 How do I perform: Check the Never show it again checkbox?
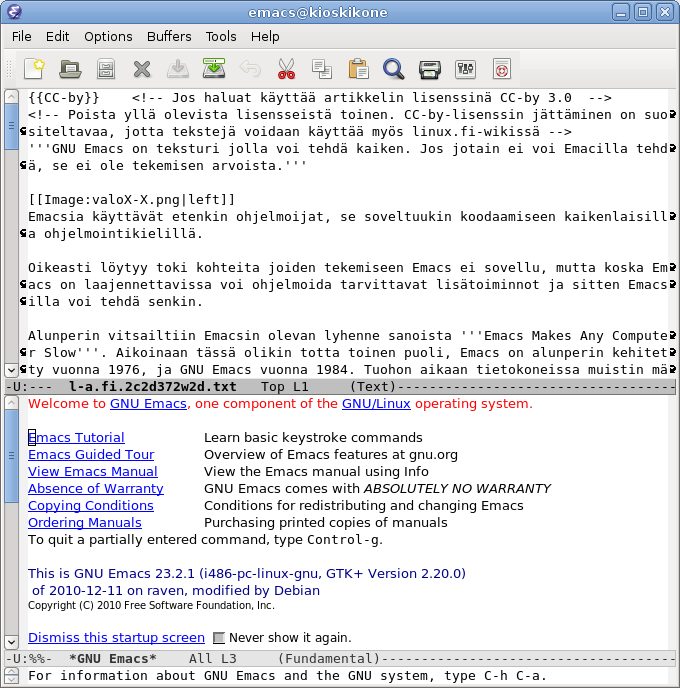click(218, 638)
